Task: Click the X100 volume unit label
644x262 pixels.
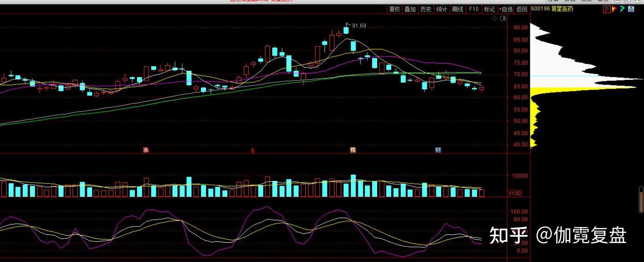Action: (x=514, y=194)
